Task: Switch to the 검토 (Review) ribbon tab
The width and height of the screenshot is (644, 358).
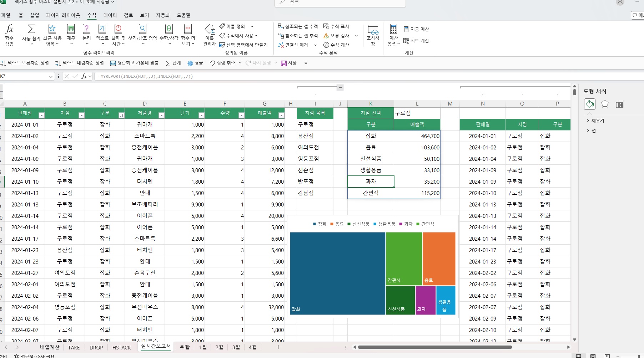Action: [x=128, y=15]
